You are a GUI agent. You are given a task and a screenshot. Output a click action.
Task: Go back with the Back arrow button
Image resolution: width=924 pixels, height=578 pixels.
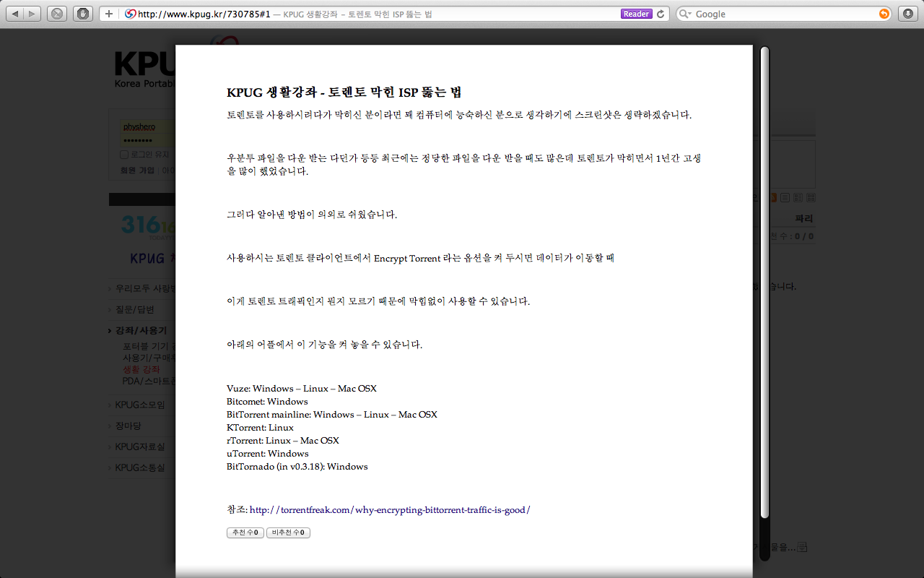point(16,14)
